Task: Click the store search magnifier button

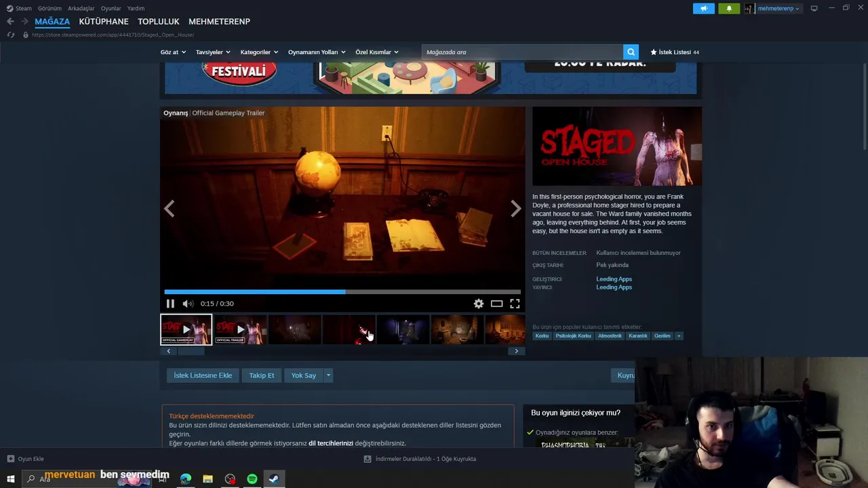Action: pyautogui.click(x=631, y=52)
